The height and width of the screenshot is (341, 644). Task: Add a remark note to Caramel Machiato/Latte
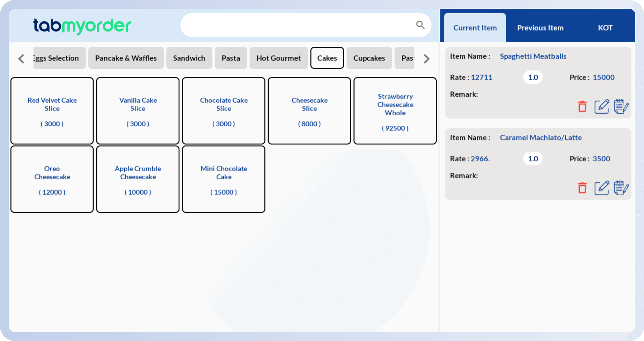pyautogui.click(x=621, y=188)
